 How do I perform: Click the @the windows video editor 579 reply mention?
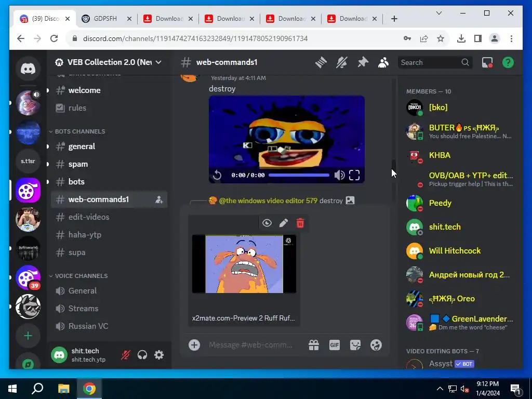268,201
